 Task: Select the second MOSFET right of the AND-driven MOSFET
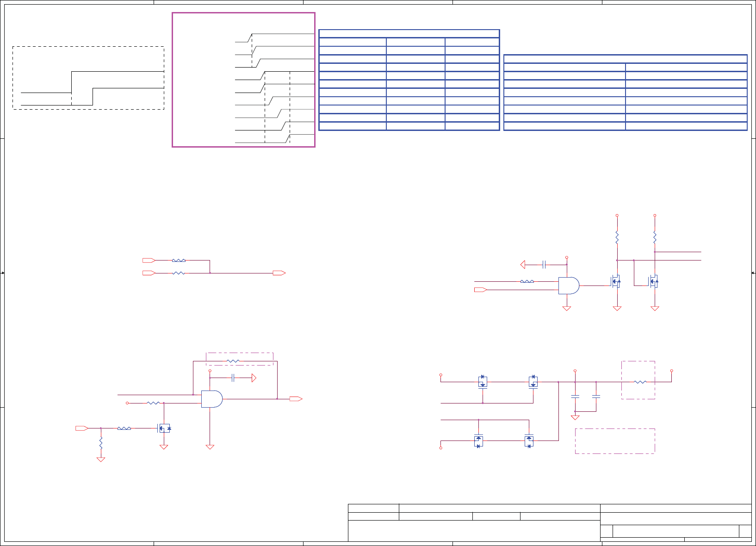click(653, 281)
